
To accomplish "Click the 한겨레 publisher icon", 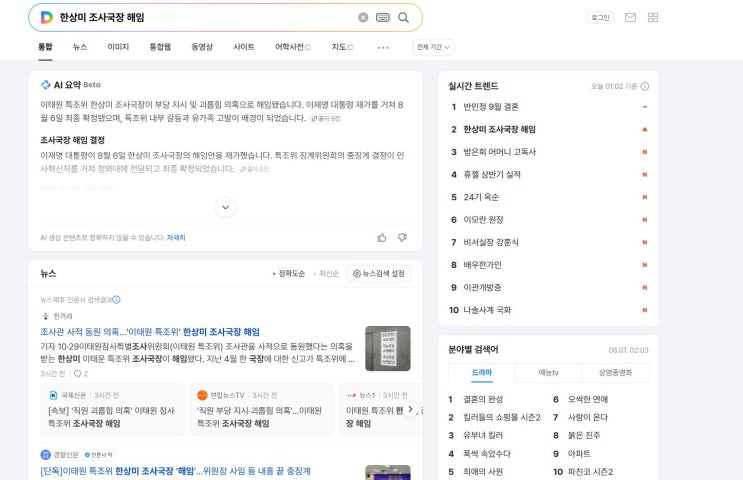I will [x=45, y=316].
